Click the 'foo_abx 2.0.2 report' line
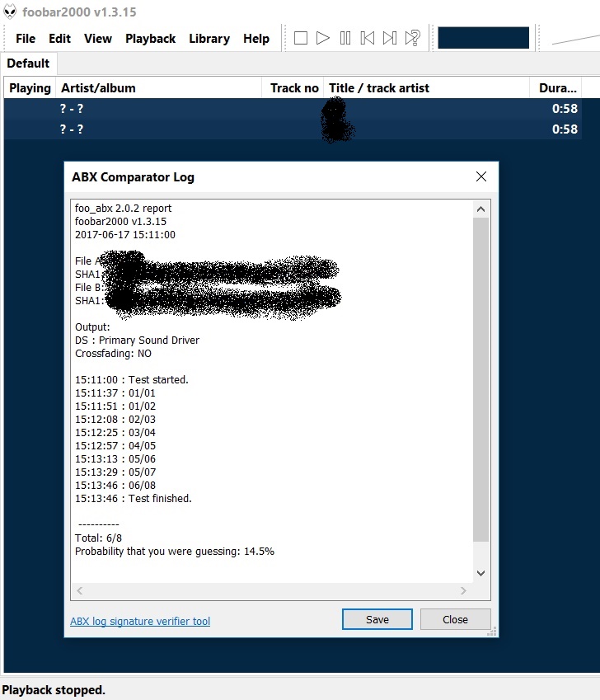 123,208
